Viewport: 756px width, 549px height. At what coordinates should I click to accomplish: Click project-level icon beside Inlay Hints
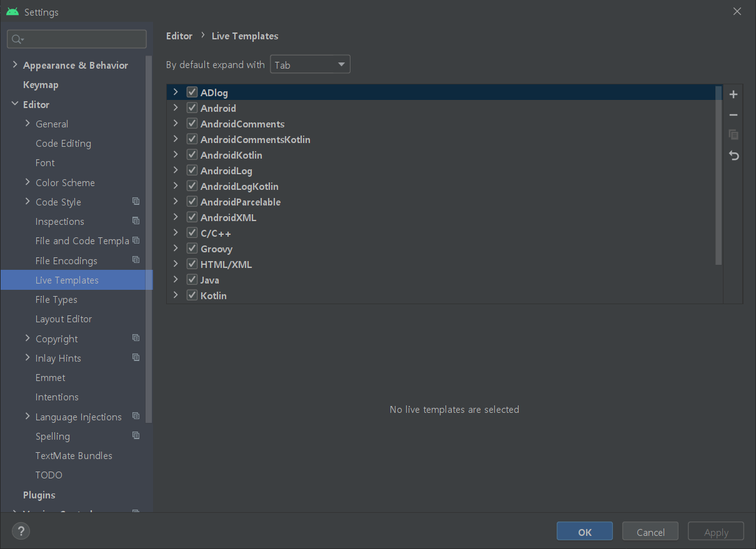[x=136, y=357]
